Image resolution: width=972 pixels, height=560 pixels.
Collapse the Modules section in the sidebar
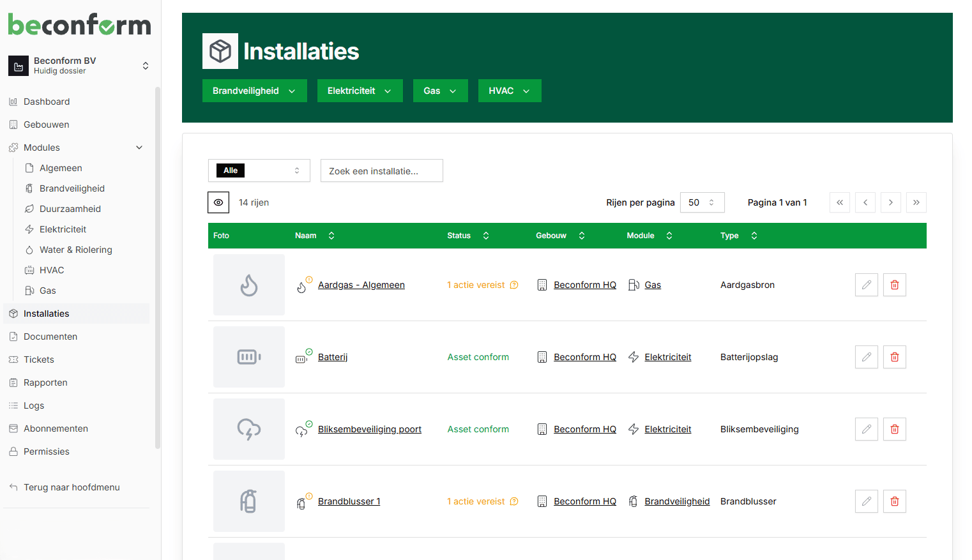coord(139,147)
